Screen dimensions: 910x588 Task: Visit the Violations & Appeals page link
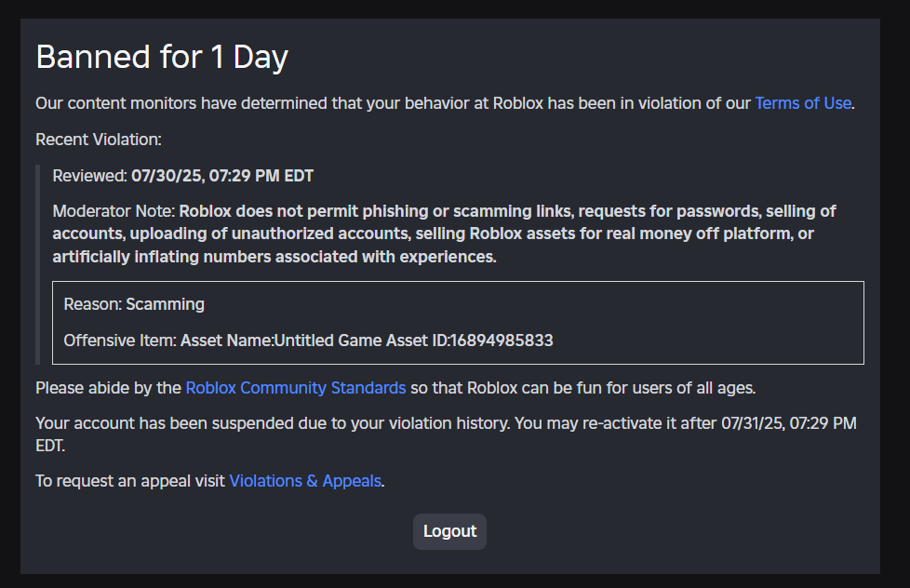[x=305, y=481]
